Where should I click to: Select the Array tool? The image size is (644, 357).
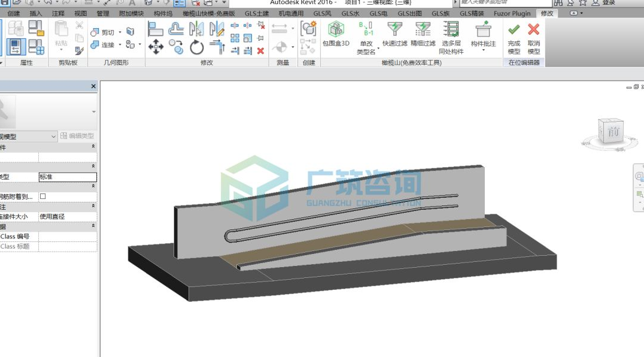(235, 38)
